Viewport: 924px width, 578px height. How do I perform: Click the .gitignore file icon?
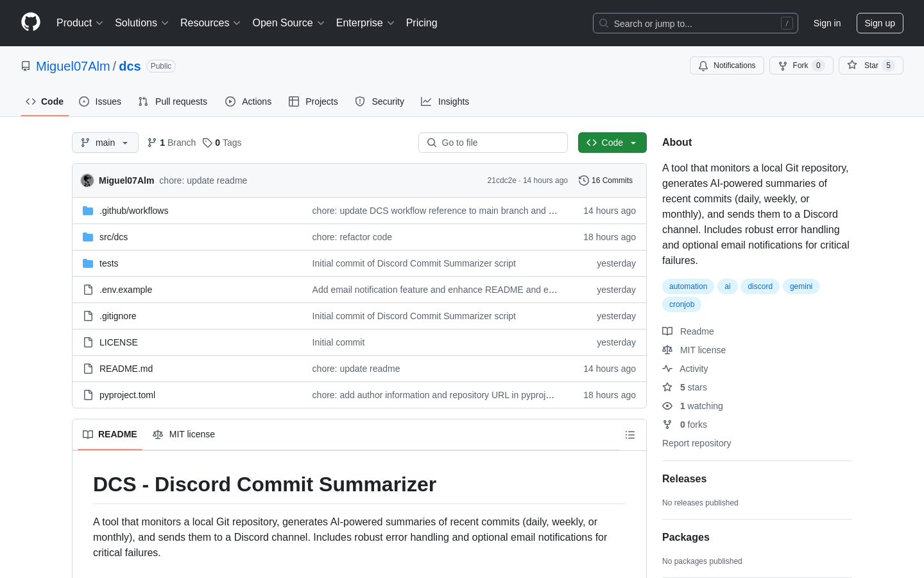[88, 316]
